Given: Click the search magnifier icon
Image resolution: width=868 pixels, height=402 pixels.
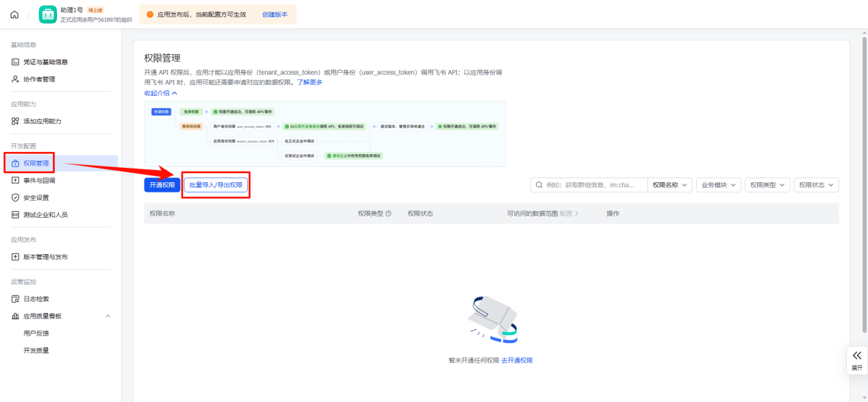Looking at the screenshot, I should (540, 185).
